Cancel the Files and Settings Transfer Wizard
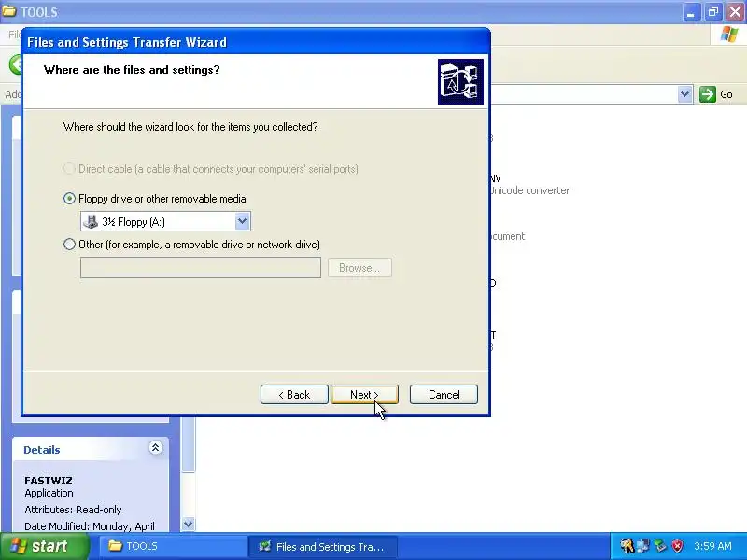Image resolution: width=747 pixels, height=560 pixels. tap(444, 394)
